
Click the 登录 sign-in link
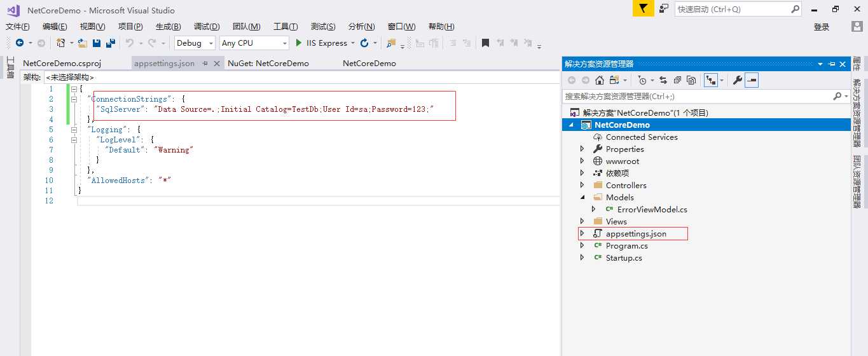click(822, 27)
